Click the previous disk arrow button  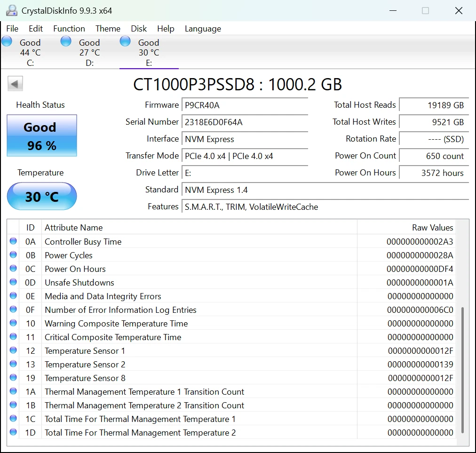(x=15, y=84)
